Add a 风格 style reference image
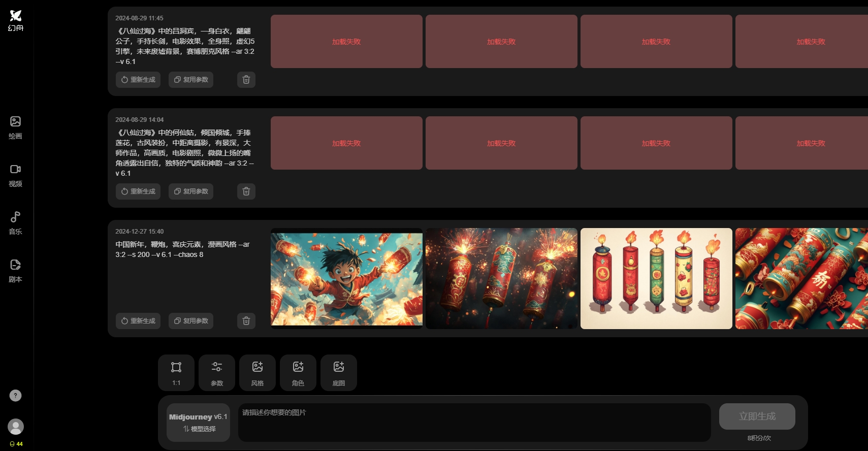The height and width of the screenshot is (451, 868). (x=258, y=373)
